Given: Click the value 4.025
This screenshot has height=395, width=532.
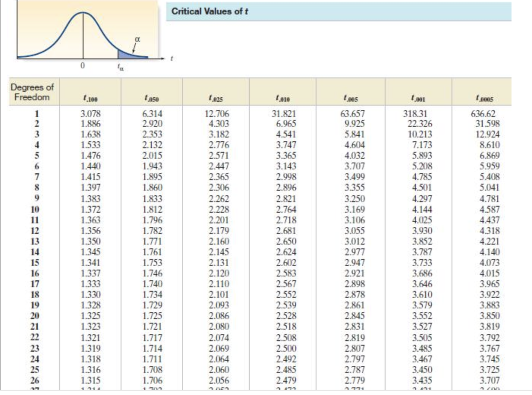Looking at the screenshot, I should point(422,220).
